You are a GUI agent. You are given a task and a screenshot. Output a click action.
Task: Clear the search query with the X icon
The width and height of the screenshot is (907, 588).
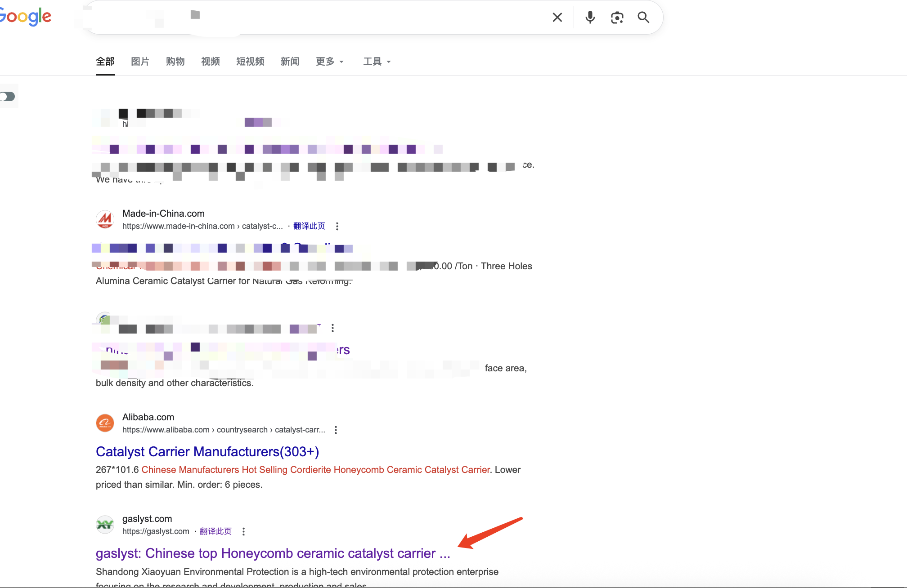point(557,17)
